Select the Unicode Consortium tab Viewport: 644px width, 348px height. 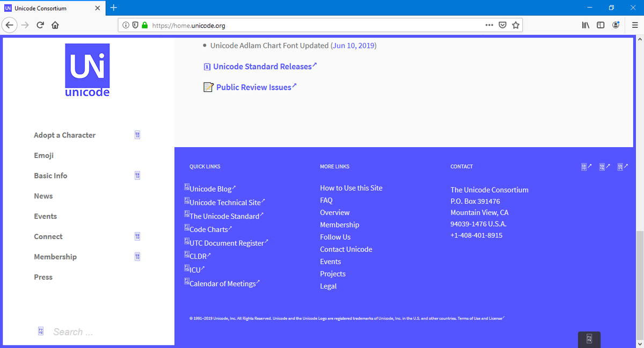[53, 8]
